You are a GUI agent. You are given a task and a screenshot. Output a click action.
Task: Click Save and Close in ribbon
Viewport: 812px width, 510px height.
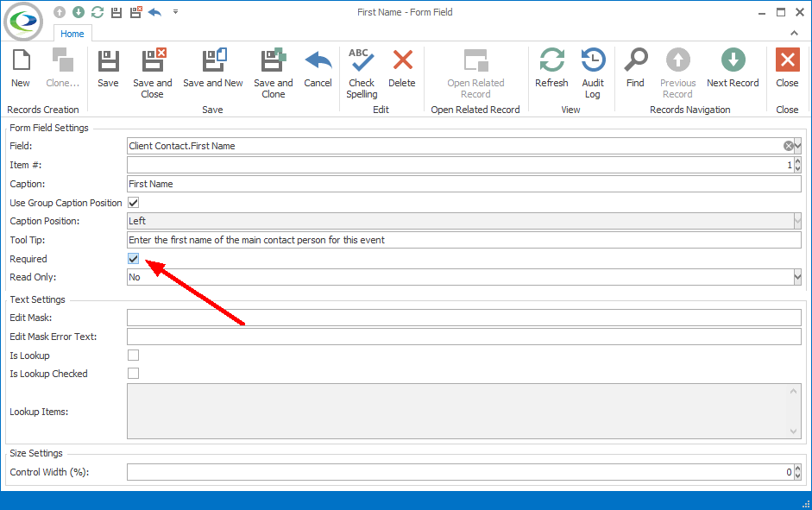[153, 72]
